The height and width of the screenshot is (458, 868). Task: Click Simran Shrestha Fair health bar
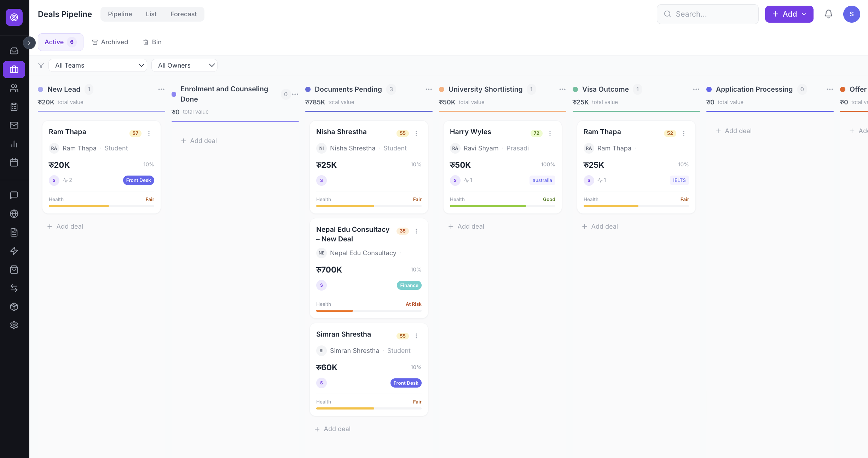tap(369, 408)
